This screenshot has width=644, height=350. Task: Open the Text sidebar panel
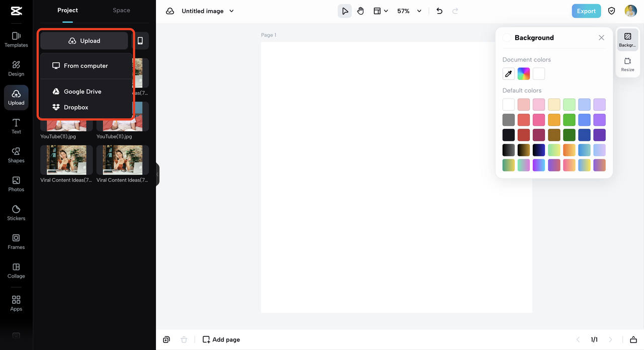tap(16, 127)
